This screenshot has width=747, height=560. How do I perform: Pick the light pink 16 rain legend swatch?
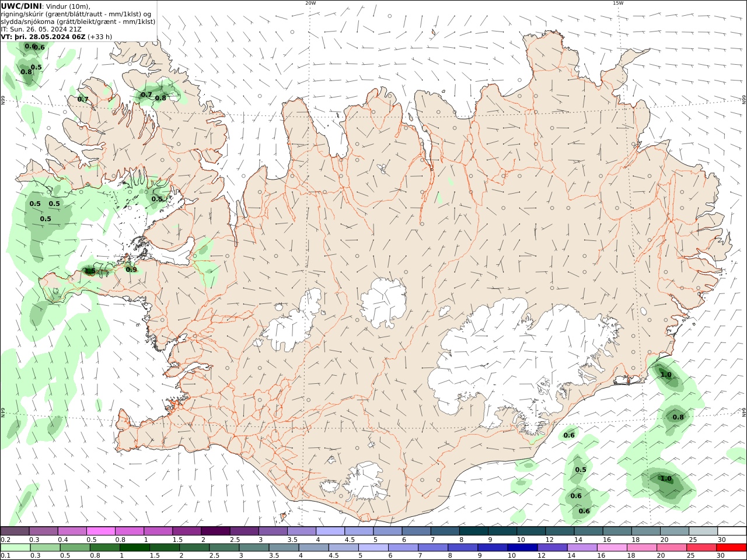[612, 548]
